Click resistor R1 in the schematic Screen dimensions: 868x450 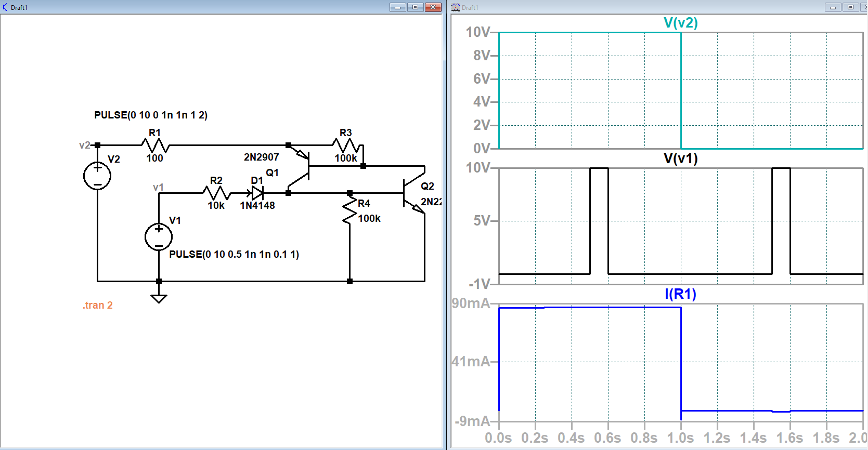[x=155, y=145]
